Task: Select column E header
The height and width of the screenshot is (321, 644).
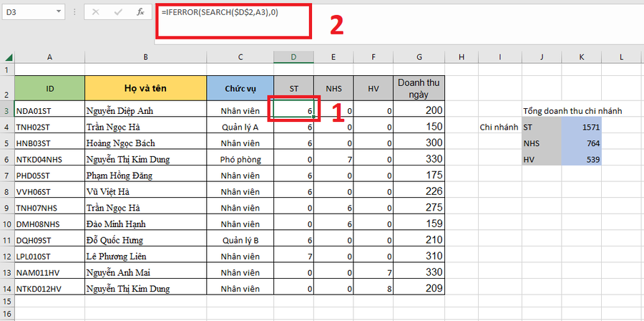Action: point(333,57)
